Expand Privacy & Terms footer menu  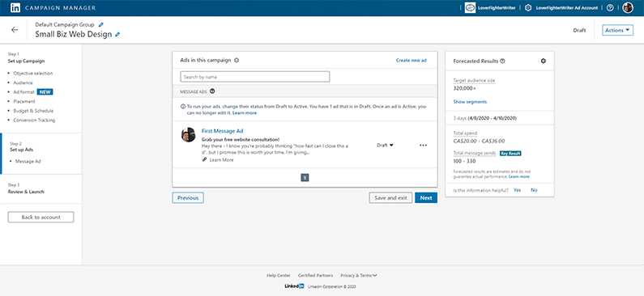coord(359,276)
